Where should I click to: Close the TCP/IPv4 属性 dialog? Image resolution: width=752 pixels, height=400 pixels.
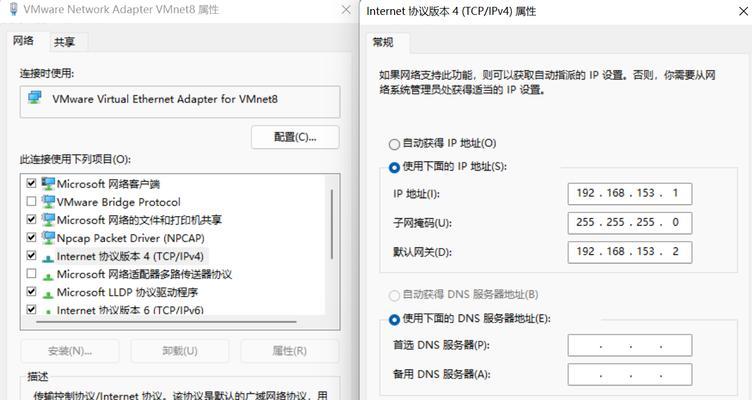[x=743, y=11]
